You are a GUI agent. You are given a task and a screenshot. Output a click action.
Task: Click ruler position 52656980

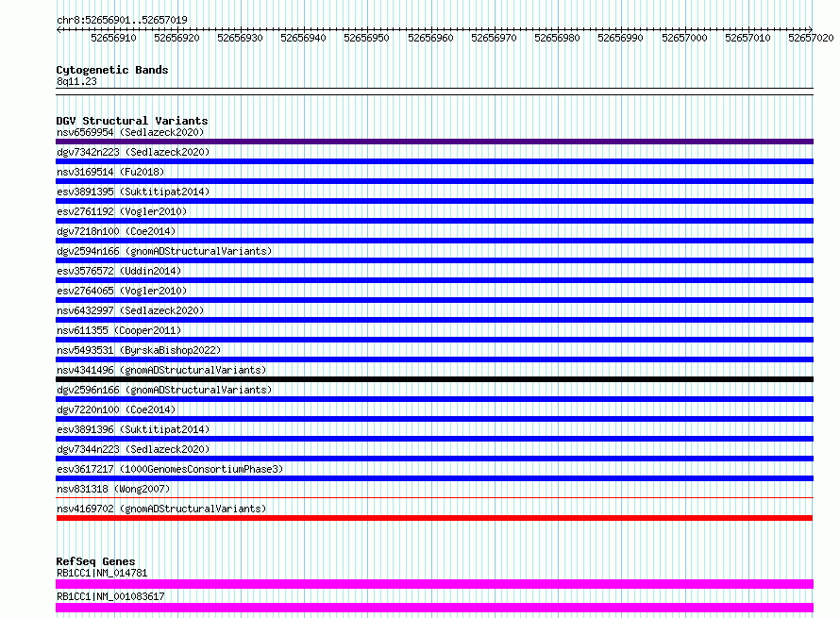(x=557, y=38)
